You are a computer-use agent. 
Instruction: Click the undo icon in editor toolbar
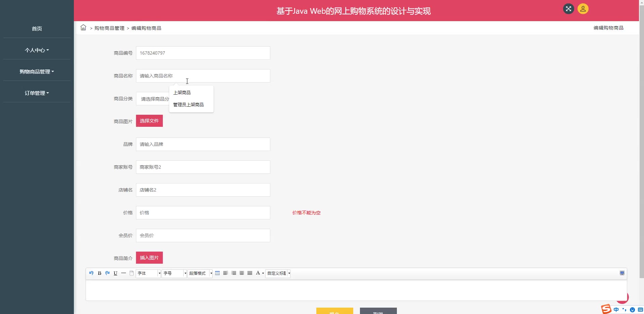coord(91,273)
